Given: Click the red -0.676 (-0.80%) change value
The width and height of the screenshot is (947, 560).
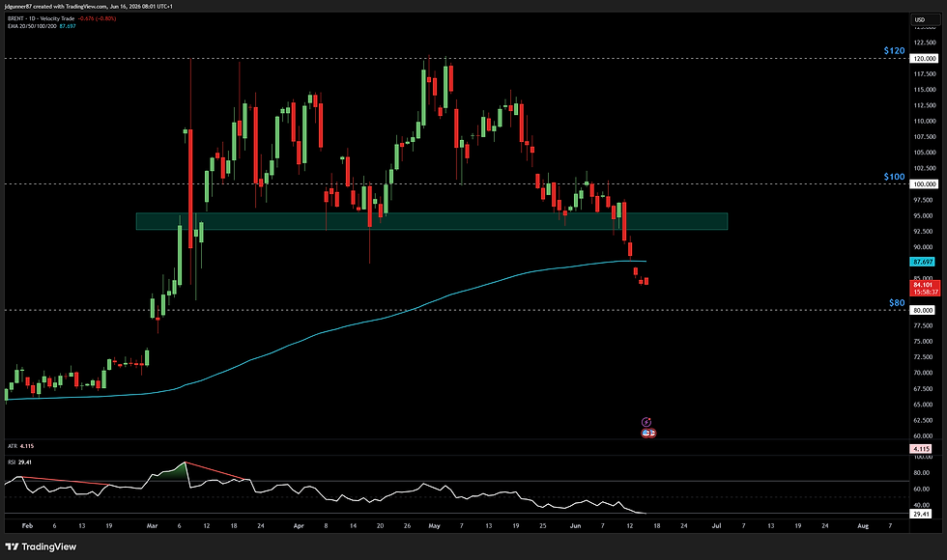Looking at the screenshot, I should coord(98,18).
